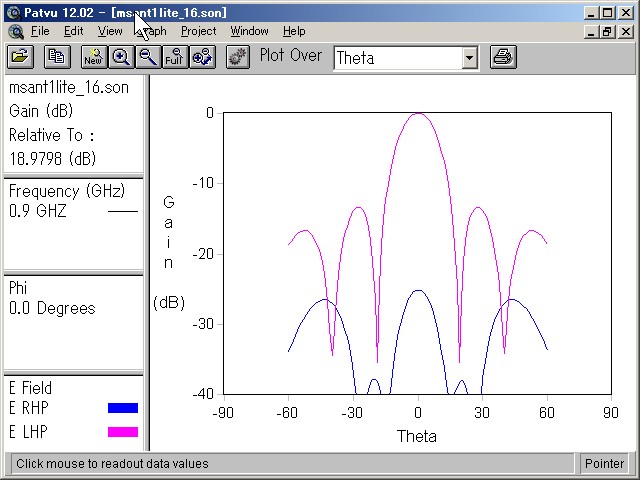Click the Gain (dB) label in legend
Image resolution: width=640 pixels, height=480 pixels.
pos(41,111)
